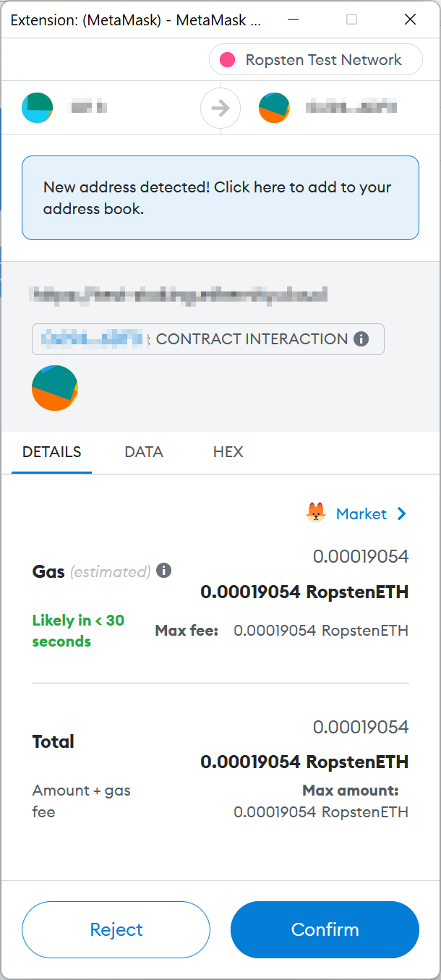
Task: Click the large contract identicon avatar
Action: coord(55,388)
